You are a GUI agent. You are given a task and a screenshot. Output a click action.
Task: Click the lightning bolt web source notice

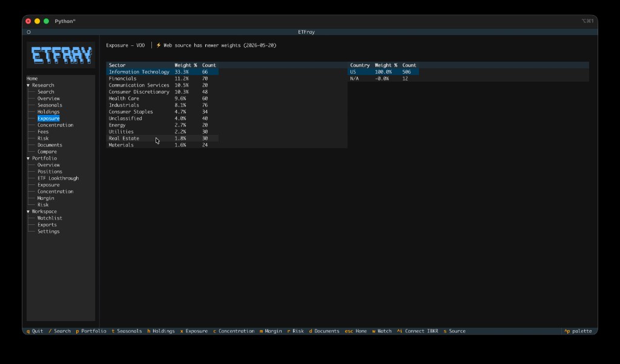pos(216,45)
